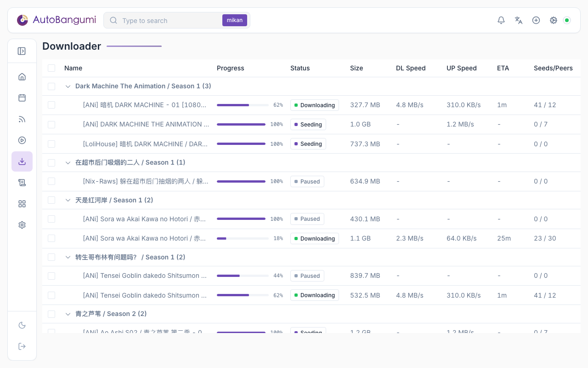Sort by the Size column header
The width and height of the screenshot is (588, 368).
356,68
